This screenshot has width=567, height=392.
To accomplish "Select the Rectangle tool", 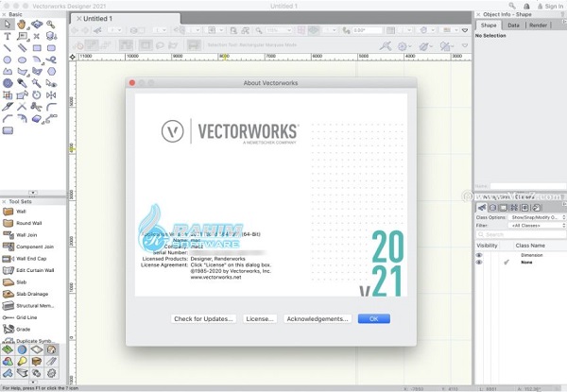I will (37, 47).
